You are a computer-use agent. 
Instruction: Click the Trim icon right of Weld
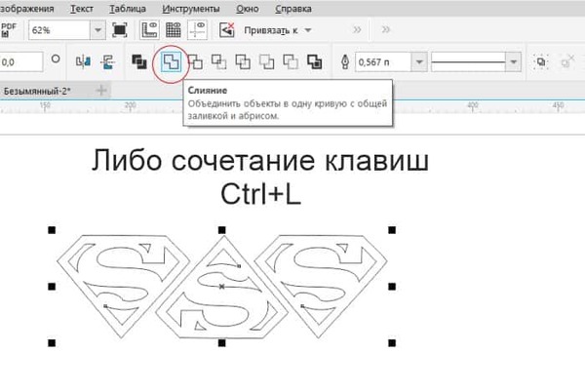pos(195,62)
